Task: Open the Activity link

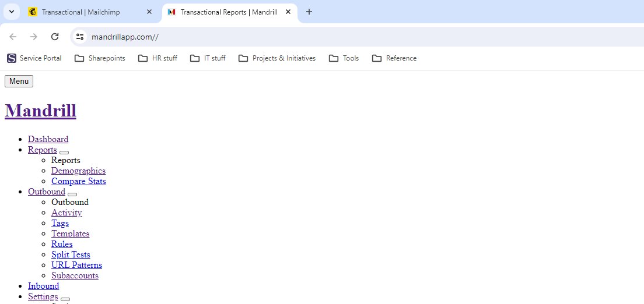Action: point(66,213)
